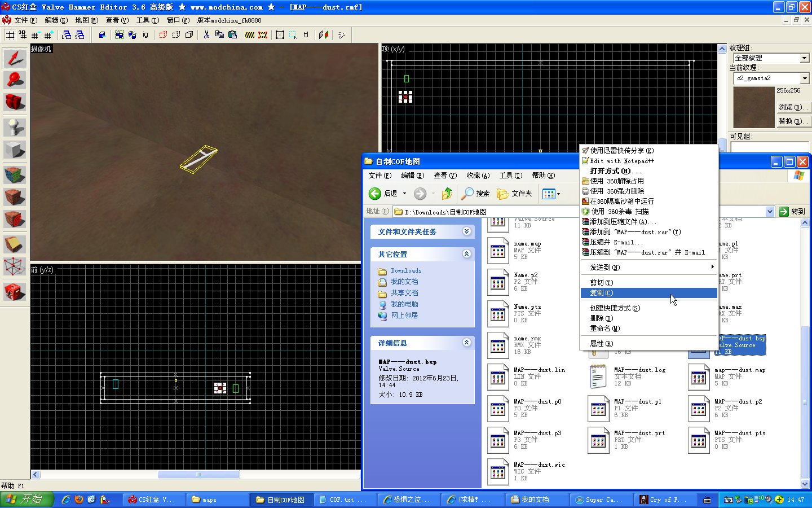Choose 属性 in the context menu

(648, 344)
